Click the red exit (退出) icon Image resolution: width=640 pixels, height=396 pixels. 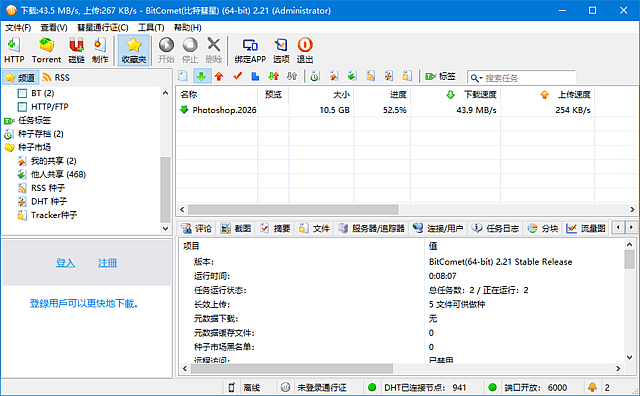tap(305, 50)
